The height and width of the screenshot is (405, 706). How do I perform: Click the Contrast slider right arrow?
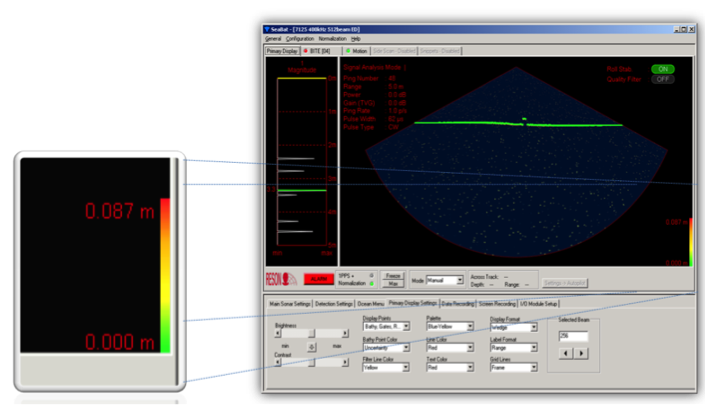tap(346, 363)
